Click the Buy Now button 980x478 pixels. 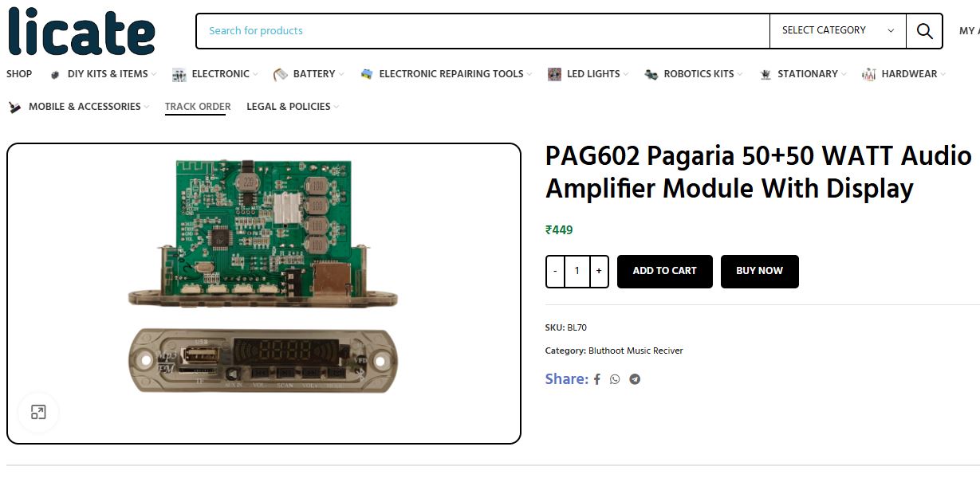pos(759,271)
